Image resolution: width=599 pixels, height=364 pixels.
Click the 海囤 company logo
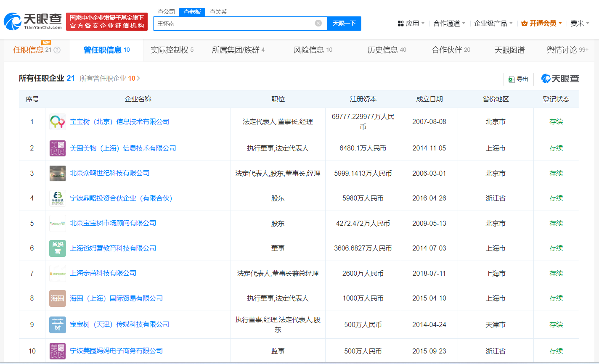[x=57, y=298]
